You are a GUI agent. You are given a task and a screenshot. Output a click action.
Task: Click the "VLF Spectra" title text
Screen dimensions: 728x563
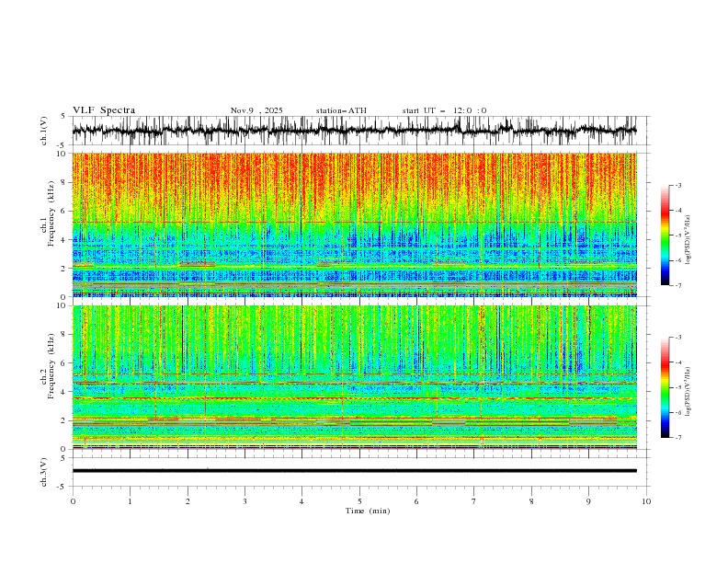tap(104, 110)
